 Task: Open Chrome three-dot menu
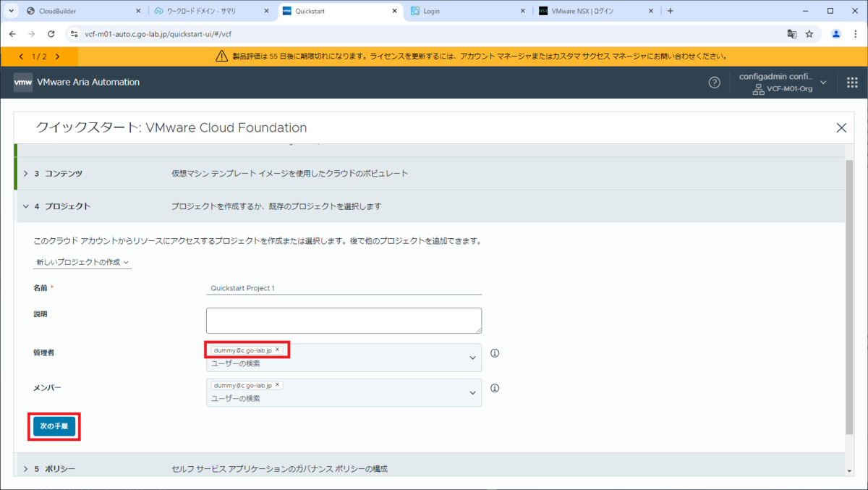click(855, 34)
